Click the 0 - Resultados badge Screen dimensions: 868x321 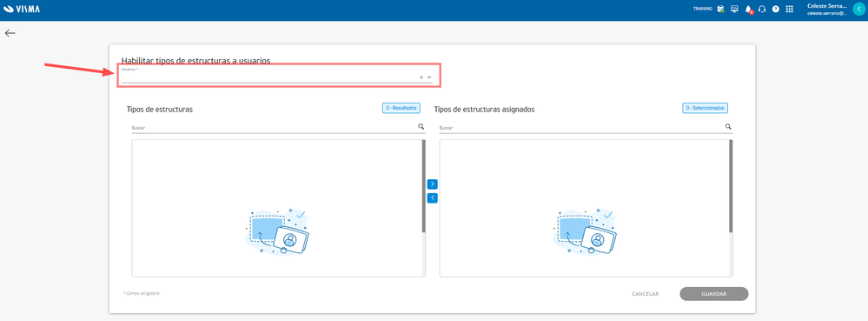(401, 108)
